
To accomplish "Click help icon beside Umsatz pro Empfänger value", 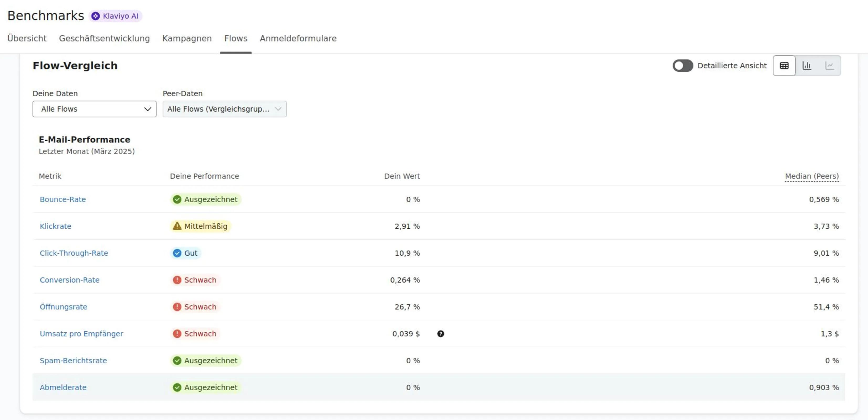I will pyautogui.click(x=440, y=333).
